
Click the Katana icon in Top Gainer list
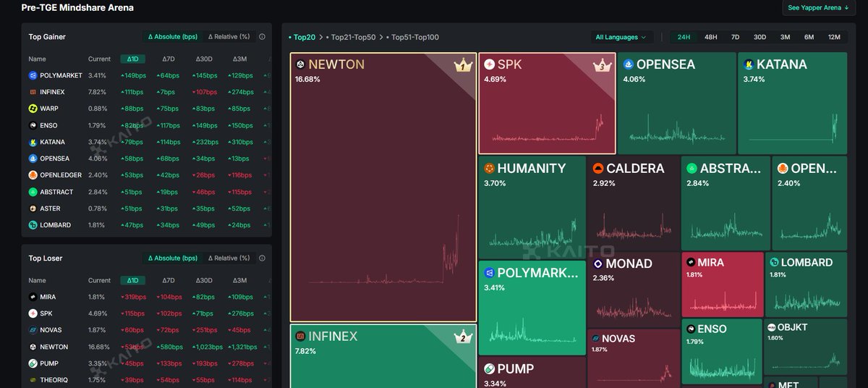(33, 142)
